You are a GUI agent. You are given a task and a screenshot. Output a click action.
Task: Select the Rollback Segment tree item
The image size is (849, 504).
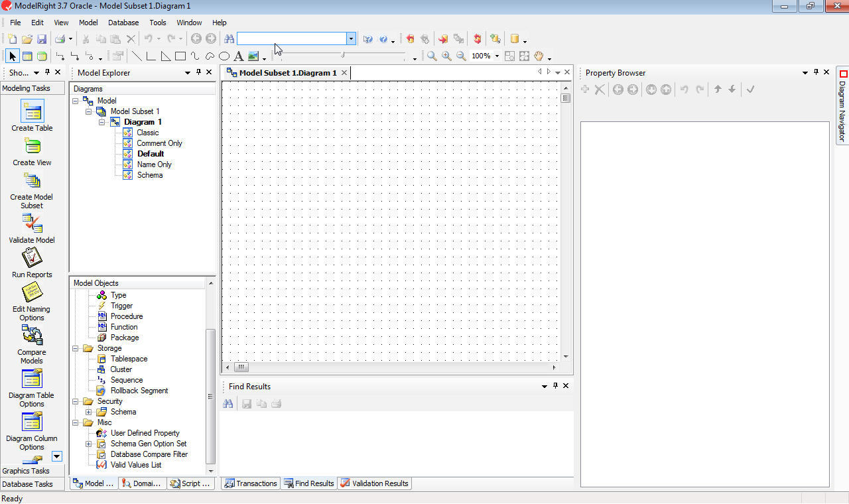pyautogui.click(x=139, y=391)
